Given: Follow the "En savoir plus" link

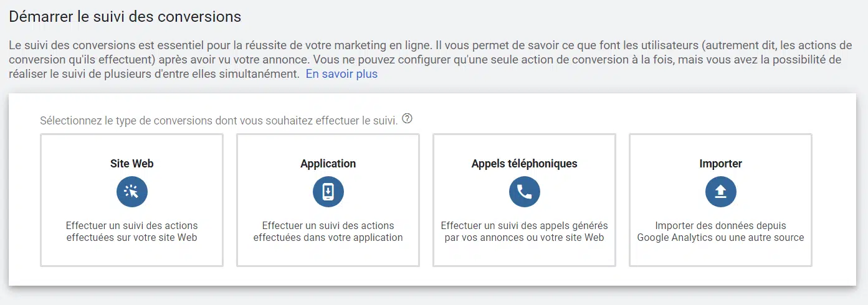Looking at the screenshot, I should (x=341, y=74).
